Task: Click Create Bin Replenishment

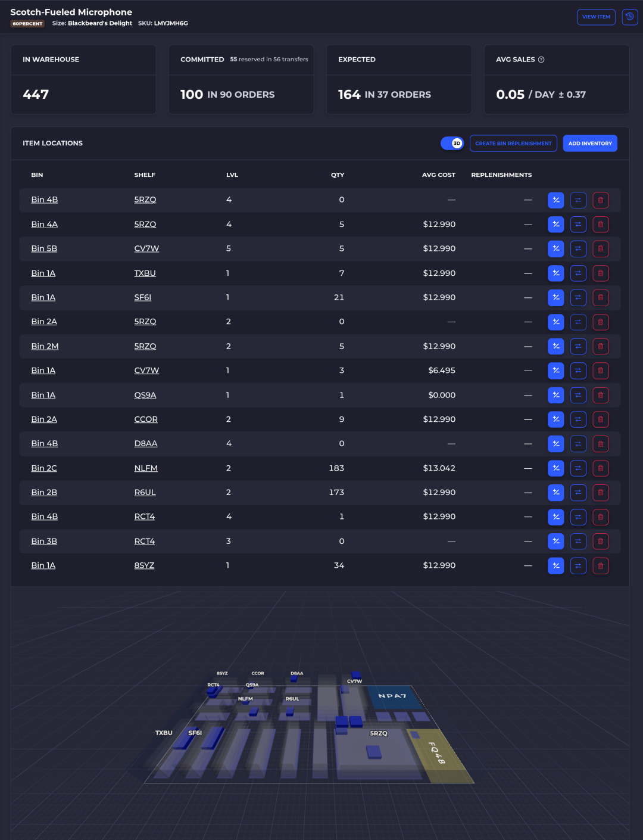Action: pos(513,144)
